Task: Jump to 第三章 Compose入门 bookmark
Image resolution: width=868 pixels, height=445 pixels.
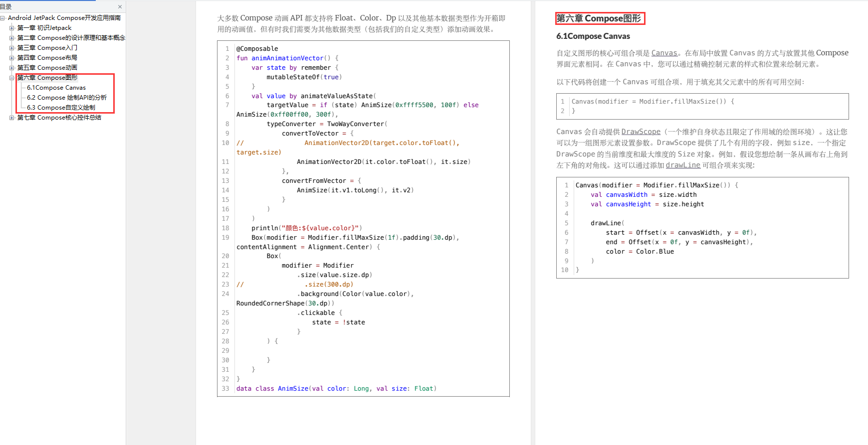Action: (x=47, y=48)
